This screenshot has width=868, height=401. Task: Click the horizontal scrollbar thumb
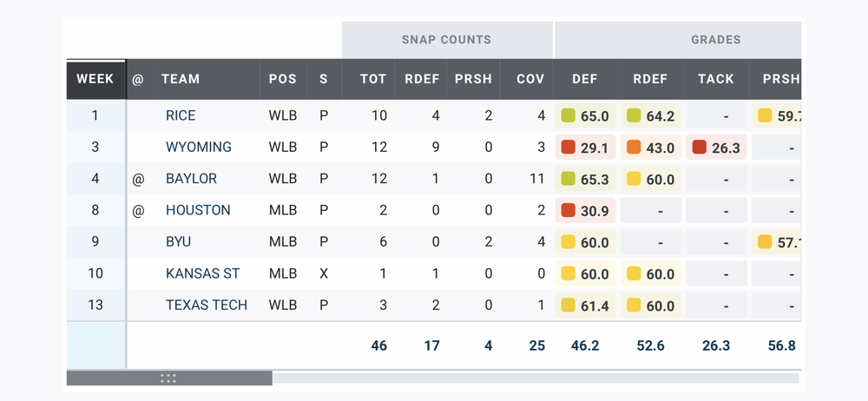click(x=169, y=378)
